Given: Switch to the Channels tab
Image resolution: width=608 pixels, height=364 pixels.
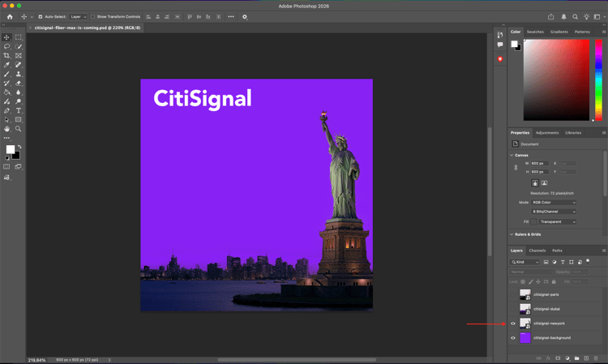Looking at the screenshot, I should tap(537, 251).
